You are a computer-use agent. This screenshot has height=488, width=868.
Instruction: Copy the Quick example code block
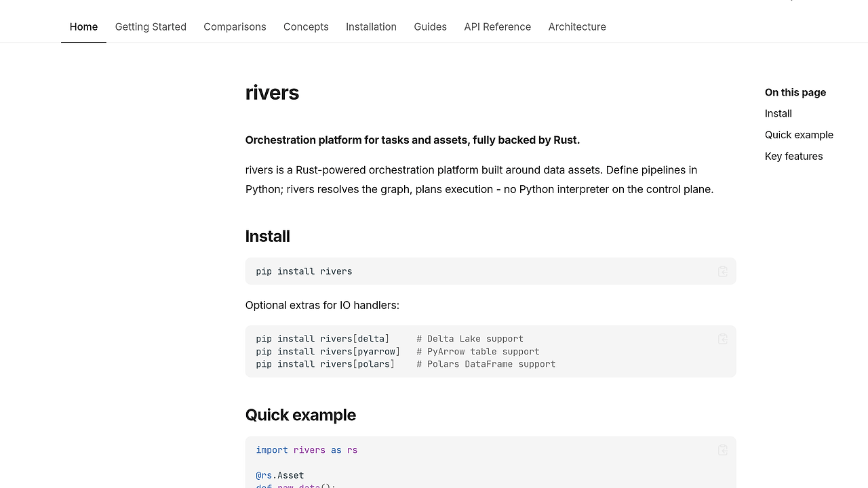[x=723, y=450]
